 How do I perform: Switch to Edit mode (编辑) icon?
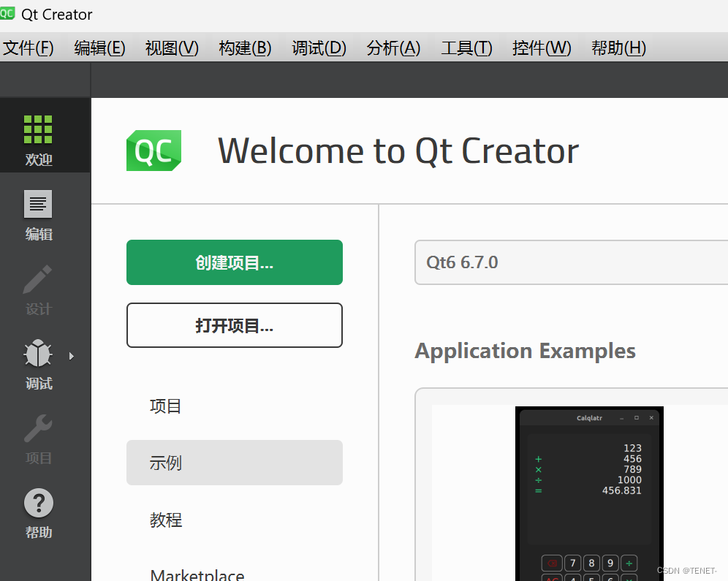[38, 204]
